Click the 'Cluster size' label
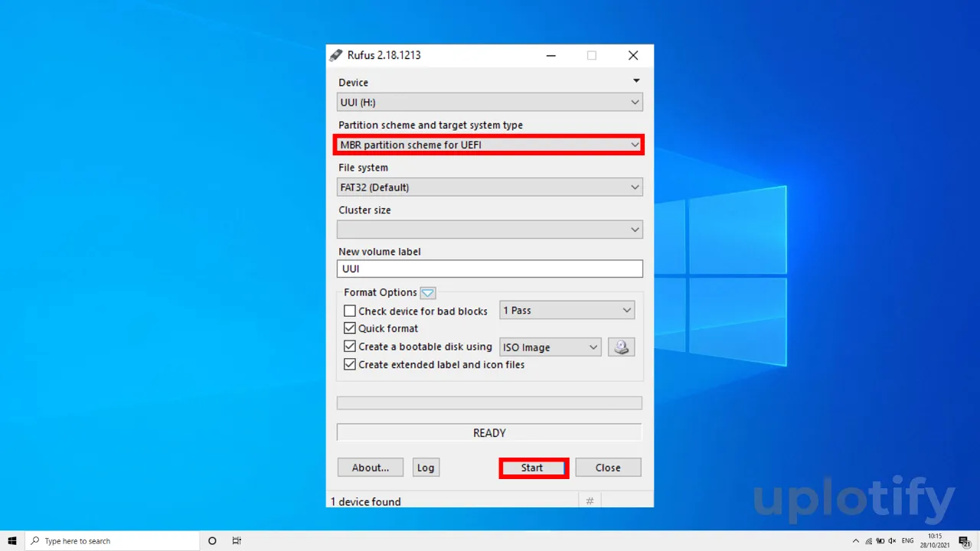Viewport: 980px width, 551px height. coord(364,210)
